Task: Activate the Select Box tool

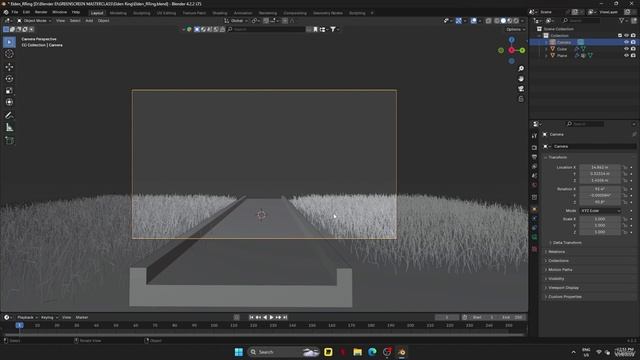Action: (x=9, y=42)
